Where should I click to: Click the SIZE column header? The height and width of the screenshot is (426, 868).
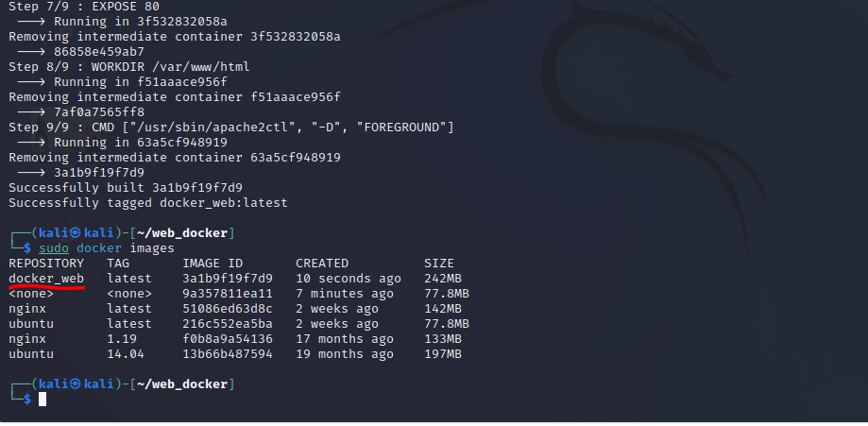pos(439,264)
